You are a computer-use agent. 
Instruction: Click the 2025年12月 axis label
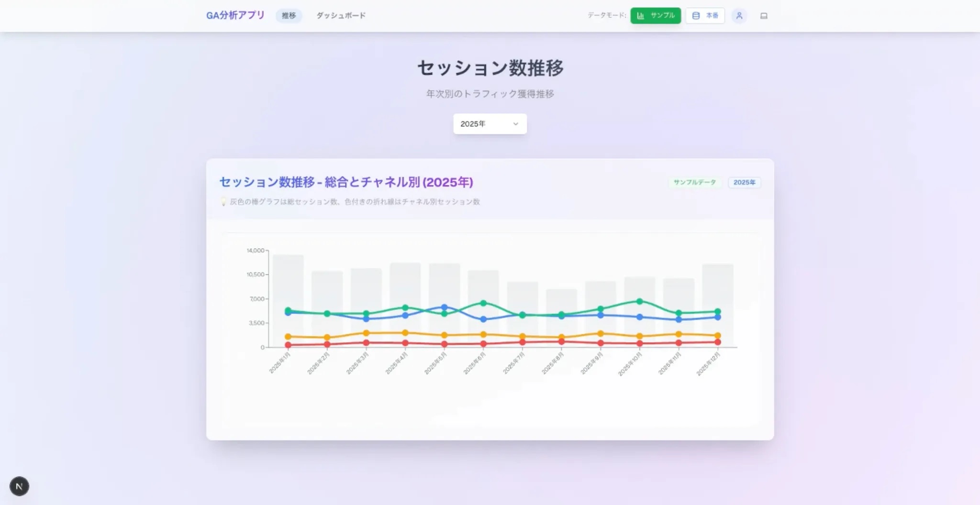pyautogui.click(x=709, y=364)
